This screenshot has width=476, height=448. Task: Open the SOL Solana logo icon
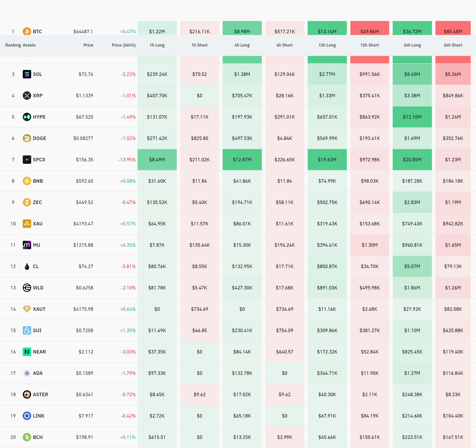point(27,74)
